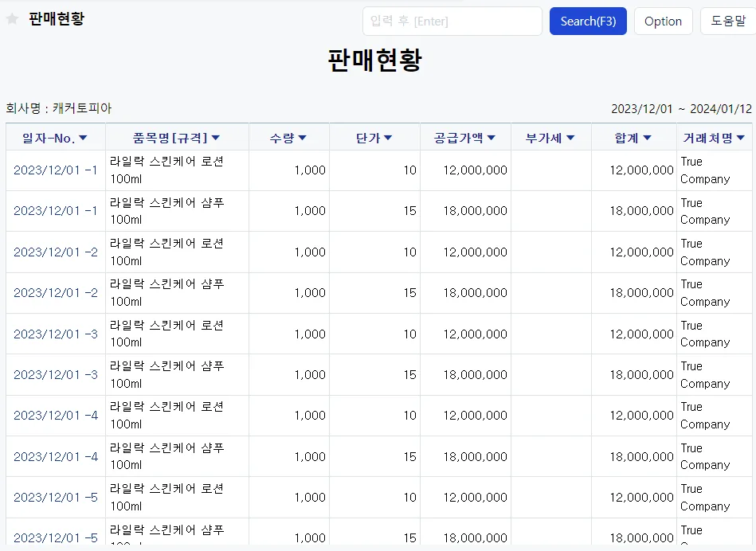Open the 품목명[규격] column sort arrow
The image size is (756, 551).
tap(216, 139)
